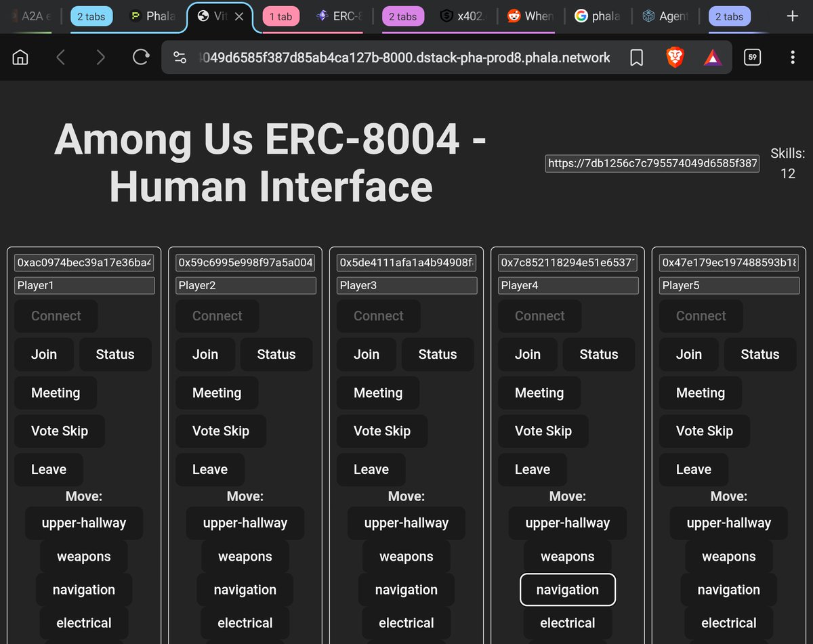
Task: Switch to the x402 tab
Action: tap(463, 16)
